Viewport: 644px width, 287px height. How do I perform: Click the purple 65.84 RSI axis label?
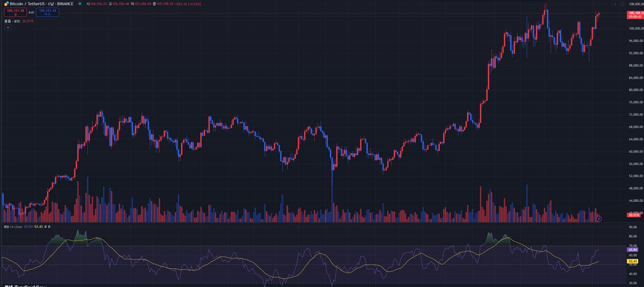(x=633, y=250)
